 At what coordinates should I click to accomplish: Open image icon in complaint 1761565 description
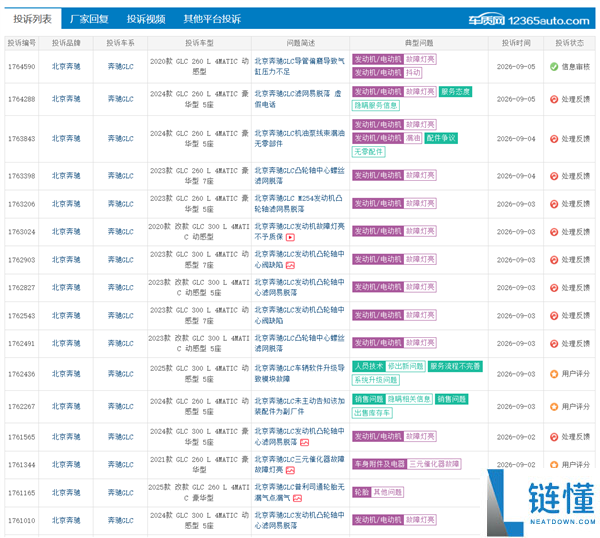click(304, 442)
